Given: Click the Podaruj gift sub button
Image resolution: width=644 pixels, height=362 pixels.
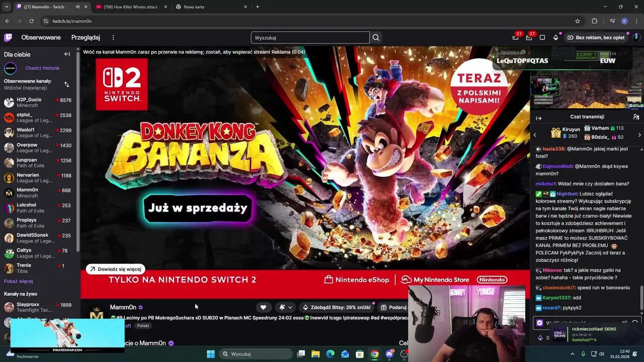Looking at the screenshot, I should point(393,307).
